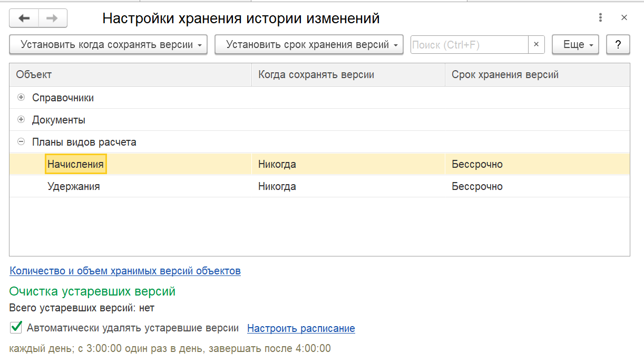Expand the Документы tree node
Viewport: 644px width, 362px height.
pos(21,120)
